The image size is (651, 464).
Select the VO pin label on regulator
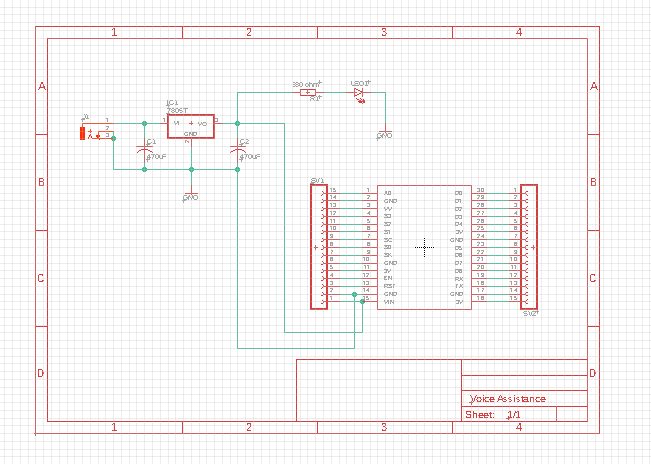point(202,124)
